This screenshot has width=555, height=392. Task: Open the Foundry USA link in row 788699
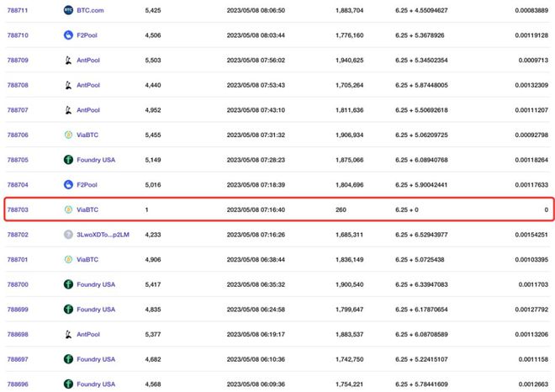tap(96, 310)
